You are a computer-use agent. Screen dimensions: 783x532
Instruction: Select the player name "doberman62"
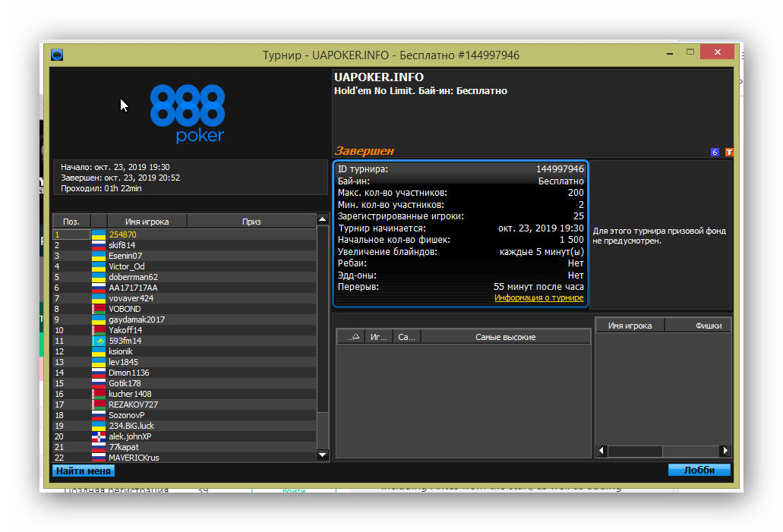pos(134,277)
